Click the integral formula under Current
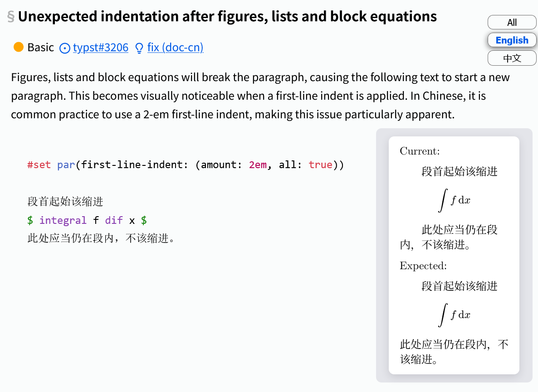The height and width of the screenshot is (392, 538). point(454,201)
